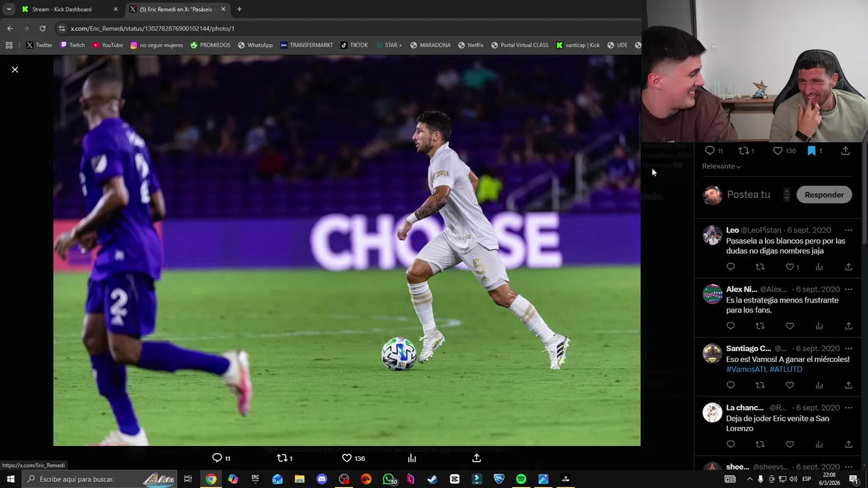This screenshot has height=488, width=868.
Task: Expand the tab search dropdown
Action: click(9, 9)
